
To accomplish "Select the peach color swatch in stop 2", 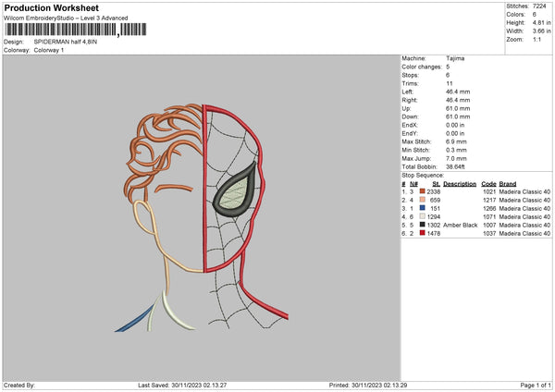I will click(423, 200).
